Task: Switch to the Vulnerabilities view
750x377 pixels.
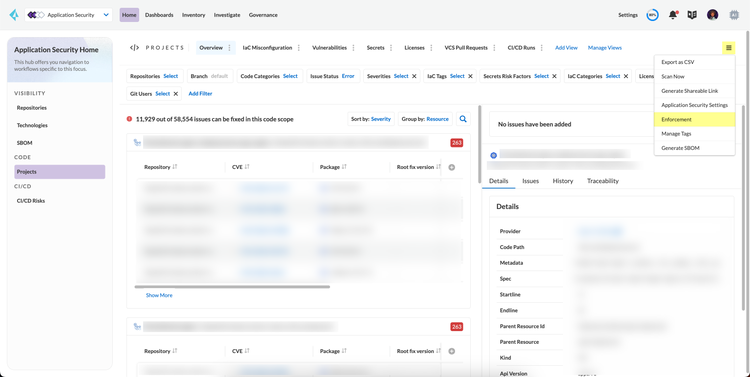Action: (x=330, y=48)
